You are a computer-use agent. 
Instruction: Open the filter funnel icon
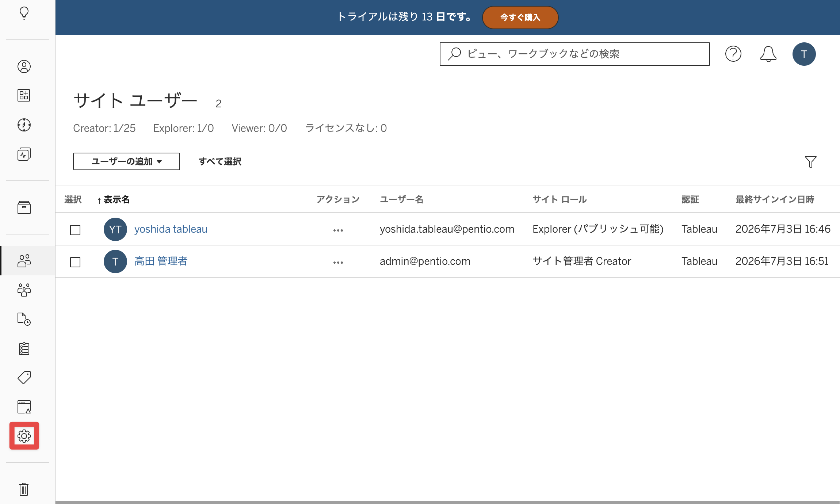[810, 161]
